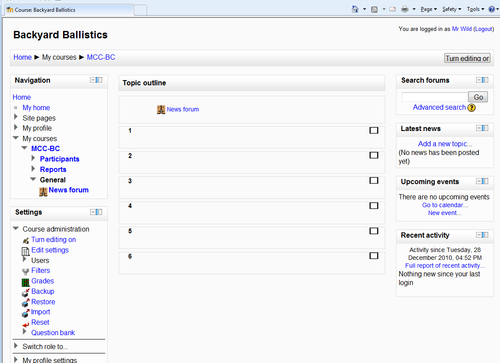Image resolution: width=500 pixels, height=363 pixels.
Task: Collapse My courses in Navigation
Action: click(x=16, y=138)
